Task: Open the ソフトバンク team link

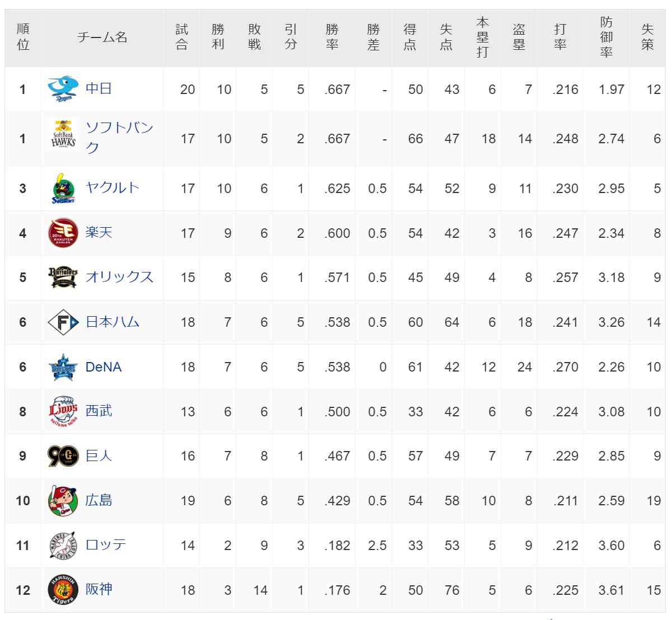Action: click(119, 138)
